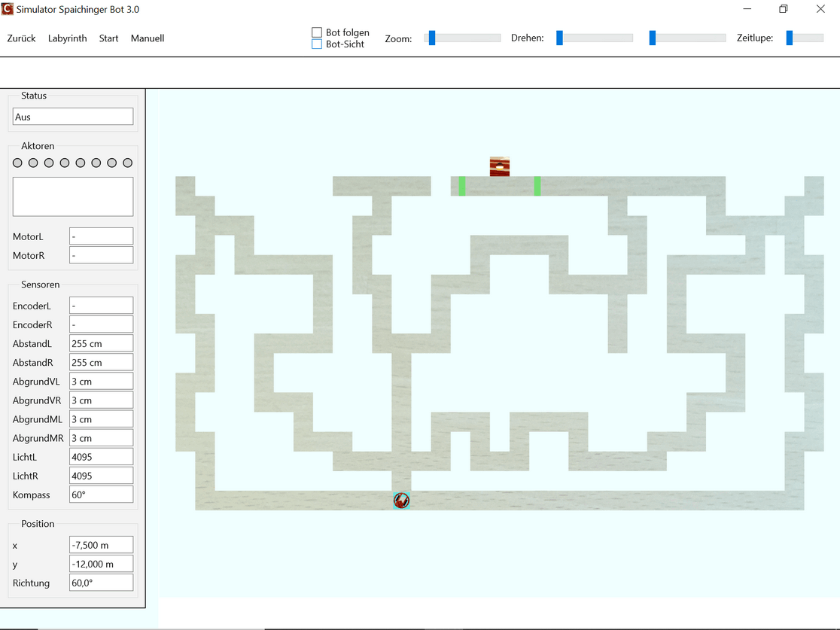Click the Richtung position field
The height and width of the screenshot is (630, 840).
tap(101, 583)
